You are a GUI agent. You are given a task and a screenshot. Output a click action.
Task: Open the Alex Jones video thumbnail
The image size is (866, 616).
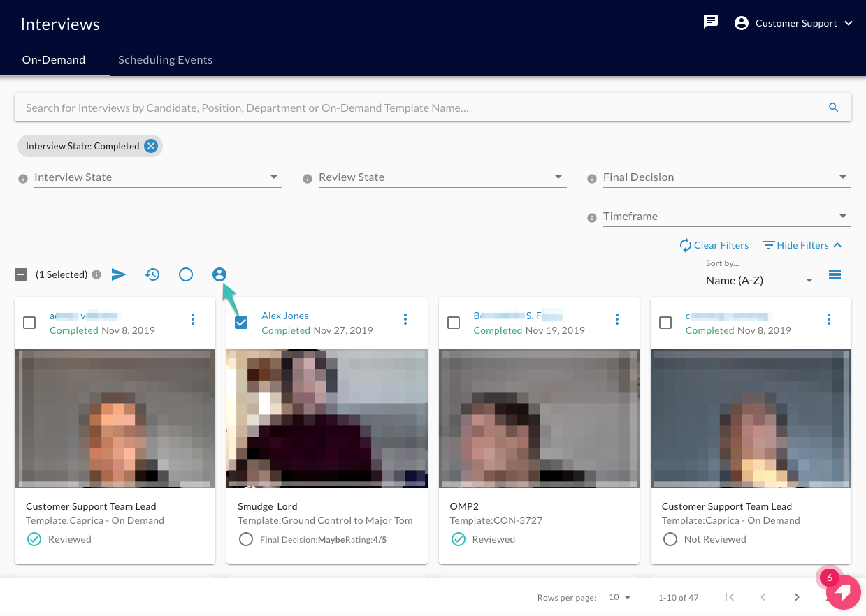[x=327, y=418]
